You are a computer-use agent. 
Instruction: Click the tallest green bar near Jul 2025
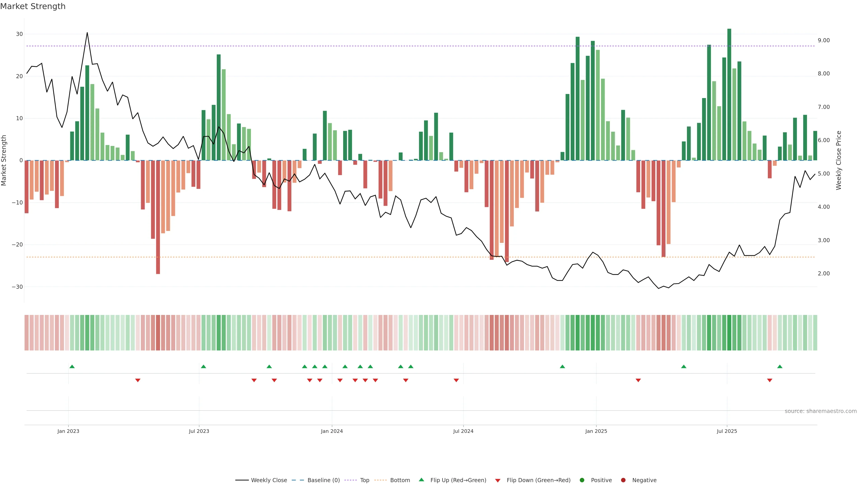coord(729,94)
